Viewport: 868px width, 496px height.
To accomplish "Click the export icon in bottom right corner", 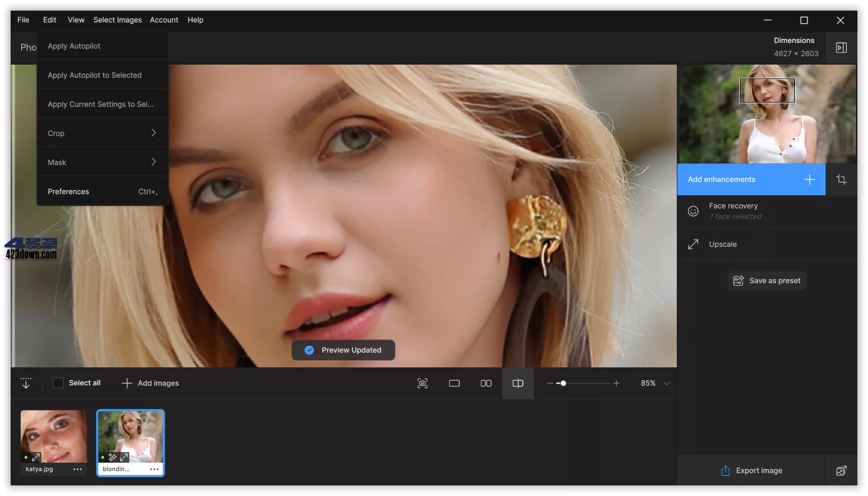I will click(842, 471).
